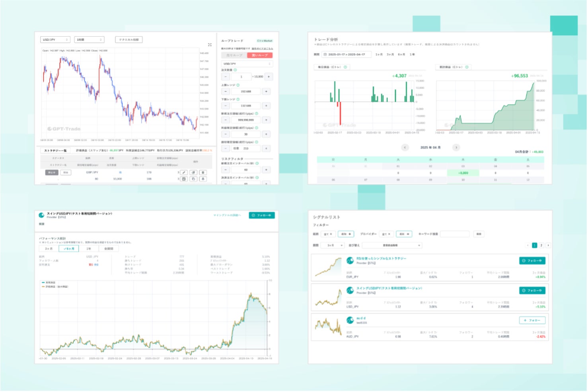This screenshot has width=588, height=392.
Task: Click the copy icon in the strategy's second row
Action: [193, 179]
